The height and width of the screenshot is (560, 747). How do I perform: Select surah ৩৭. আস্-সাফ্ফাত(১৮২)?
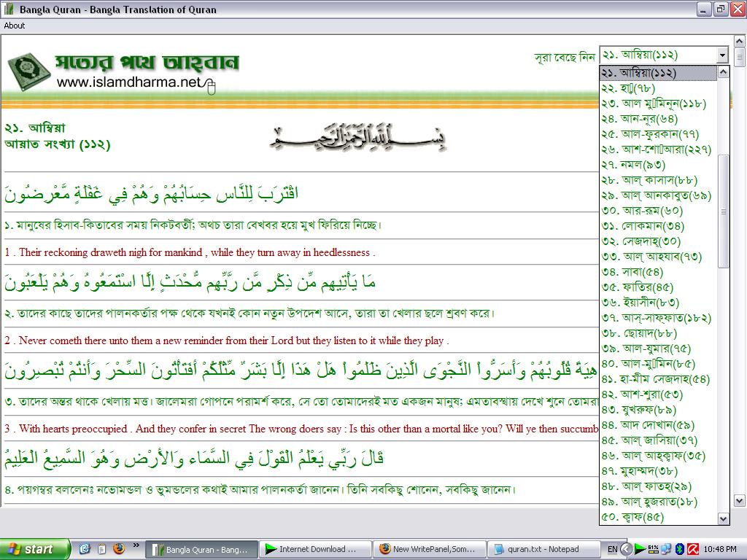tap(658, 318)
